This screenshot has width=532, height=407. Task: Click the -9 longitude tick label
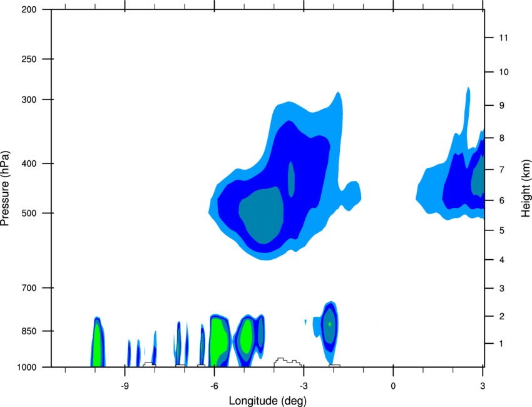tap(125, 386)
